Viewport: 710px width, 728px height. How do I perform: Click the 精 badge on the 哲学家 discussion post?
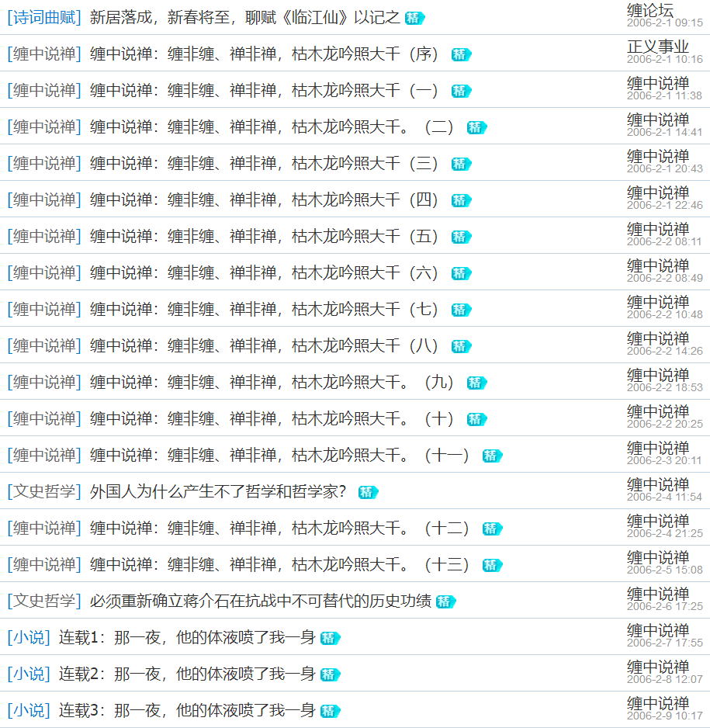pos(369,492)
